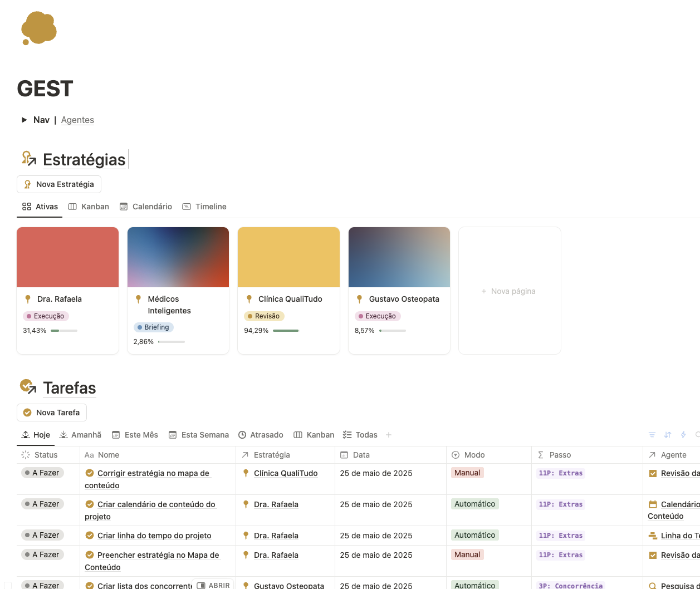Open the Gustavo Osteopata card cover
700x589 pixels.
[399, 257]
